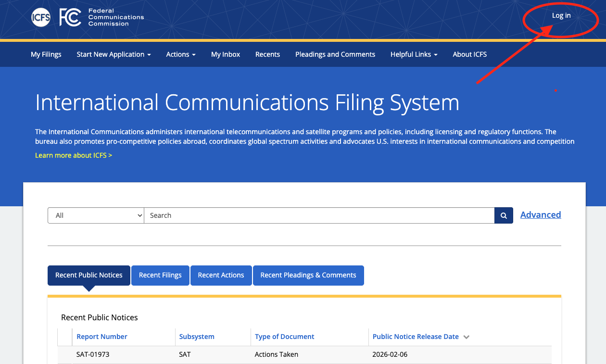Screen dimensions: 606x364
Task: Sort by Report Number column header
Action: coord(102,337)
